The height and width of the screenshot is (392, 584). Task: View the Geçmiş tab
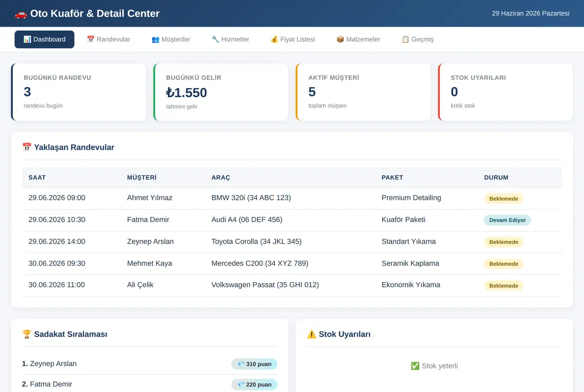coord(418,39)
